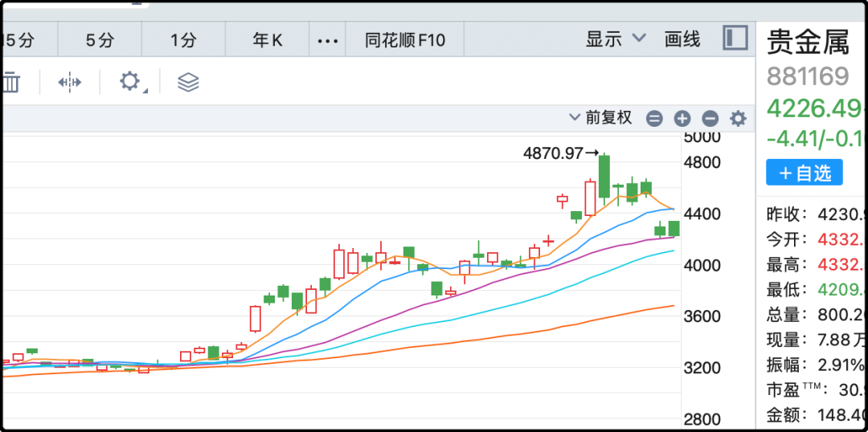
Task: Click the equals-sign circle icon beside 前复权
Action: click(x=654, y=118)
